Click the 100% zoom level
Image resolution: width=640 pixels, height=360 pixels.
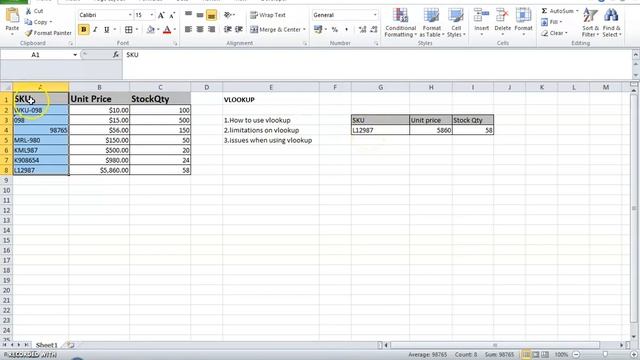[561, 355]
